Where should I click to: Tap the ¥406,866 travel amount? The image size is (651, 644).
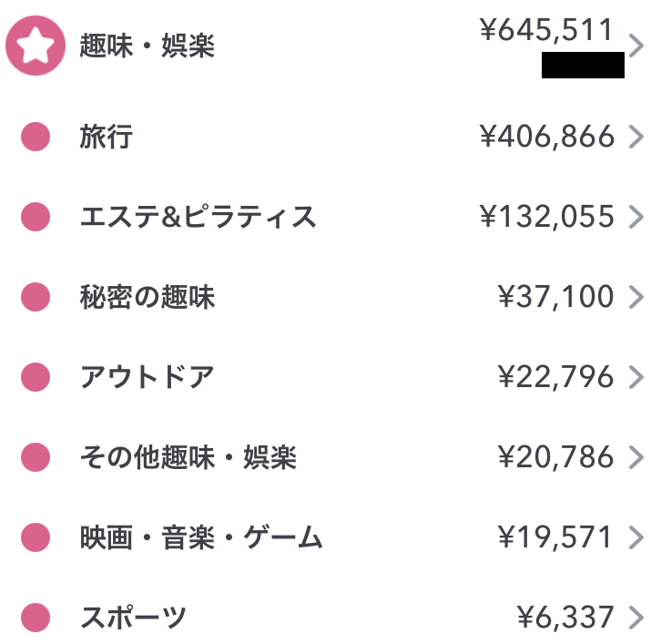[547, 137]
